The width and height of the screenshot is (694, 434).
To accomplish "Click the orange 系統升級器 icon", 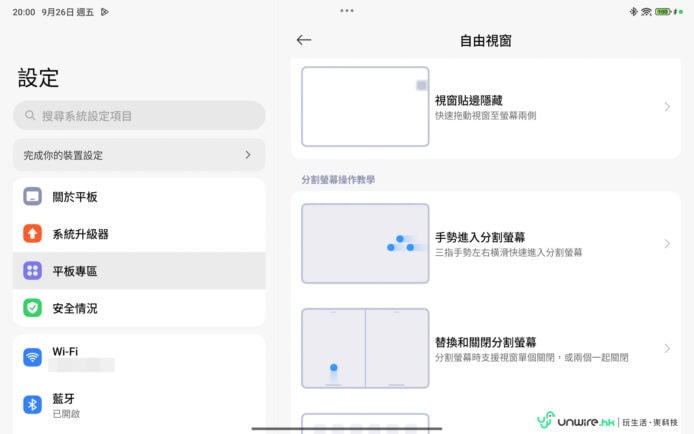I will tap(33, 234).
